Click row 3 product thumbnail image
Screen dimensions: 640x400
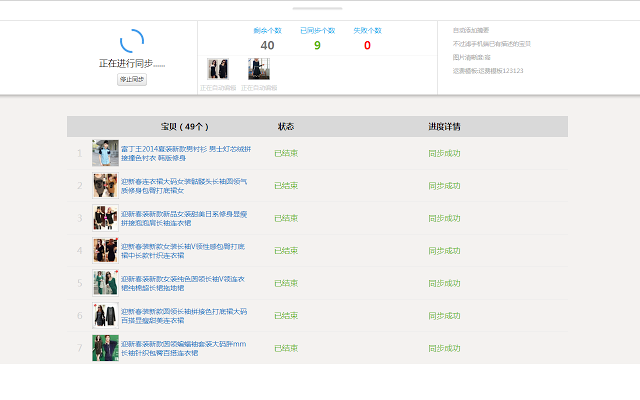tap(105, 218)
